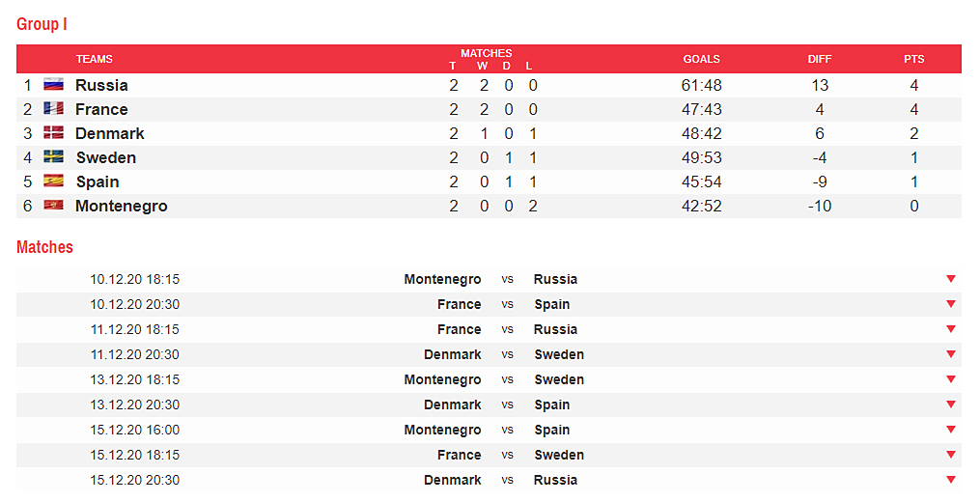Expand the France vs Russia match arrow

[951, 329]
